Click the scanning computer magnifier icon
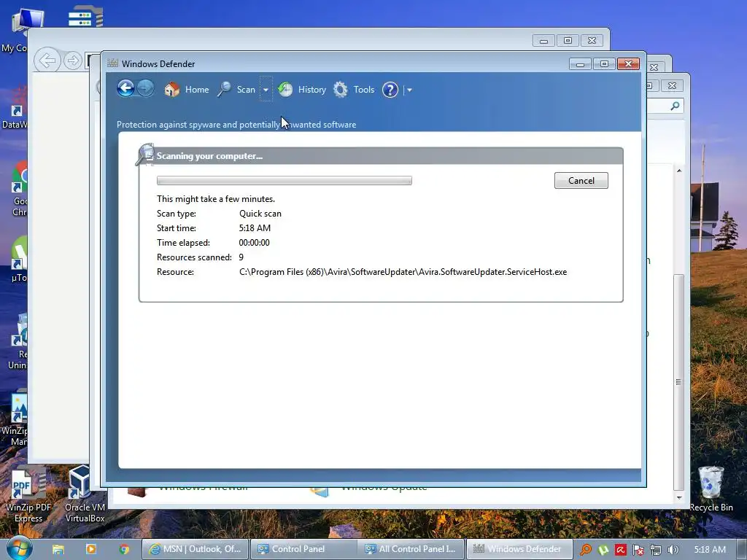The image size is (747, 560). click(x=145, y=155)
